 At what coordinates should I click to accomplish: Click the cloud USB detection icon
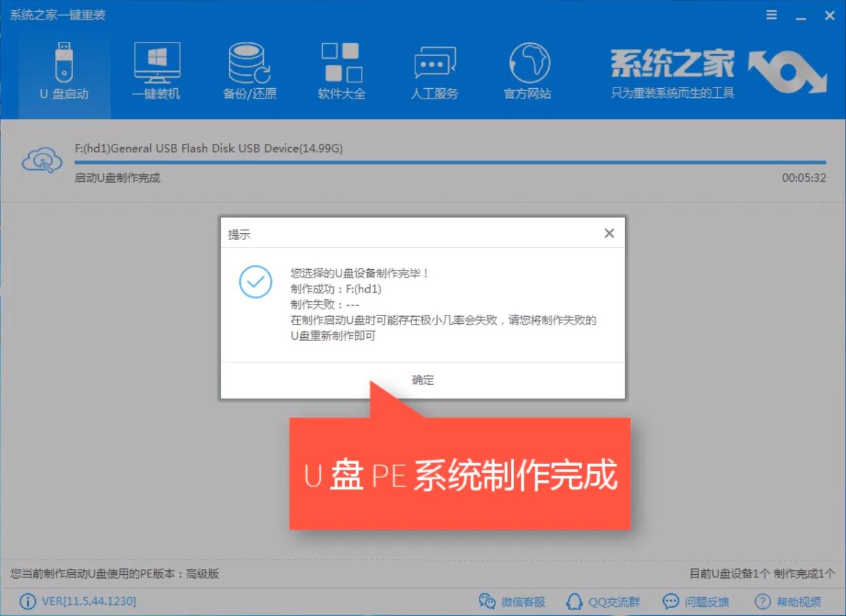pos(41,159)
